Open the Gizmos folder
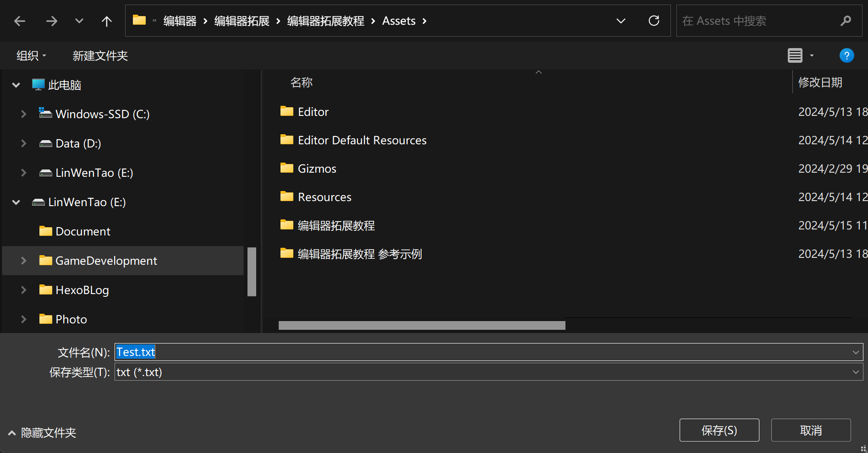Screen dimensions: 868x453 317,169
